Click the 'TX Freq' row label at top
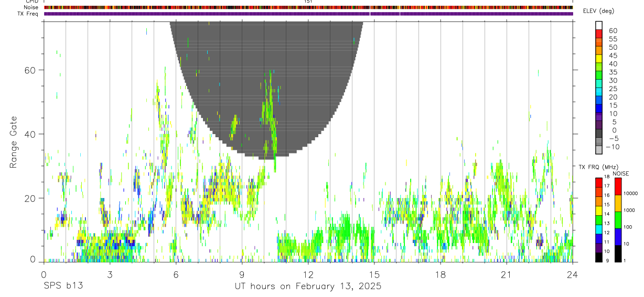The width and height of the screenshot is (644, 297). tap(27, 14)
